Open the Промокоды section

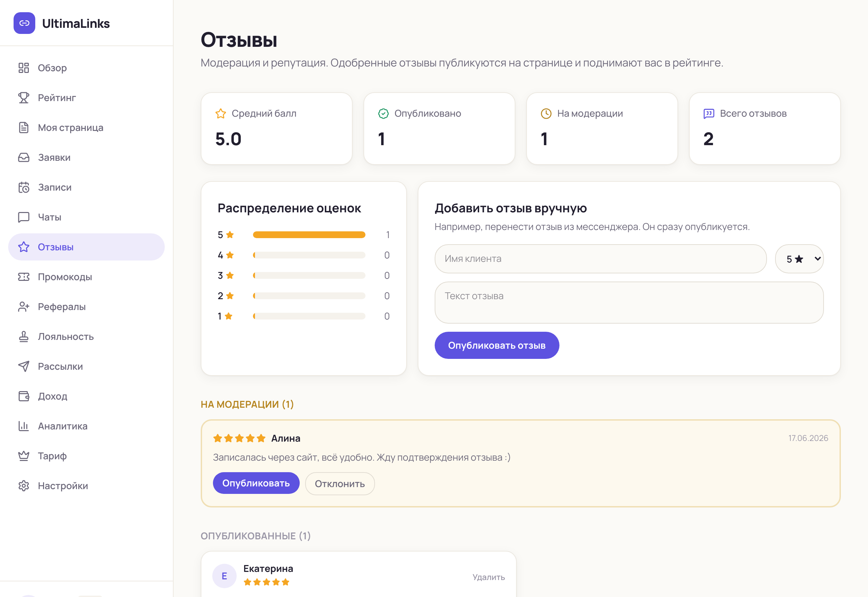pyautogui.click(x=86, y=277)
